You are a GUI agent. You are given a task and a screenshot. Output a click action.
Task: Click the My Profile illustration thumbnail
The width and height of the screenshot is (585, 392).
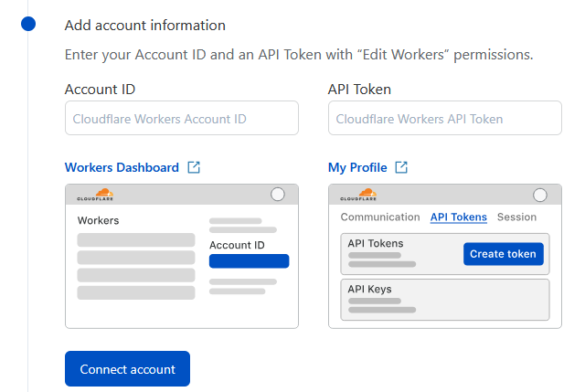point(445,256)
